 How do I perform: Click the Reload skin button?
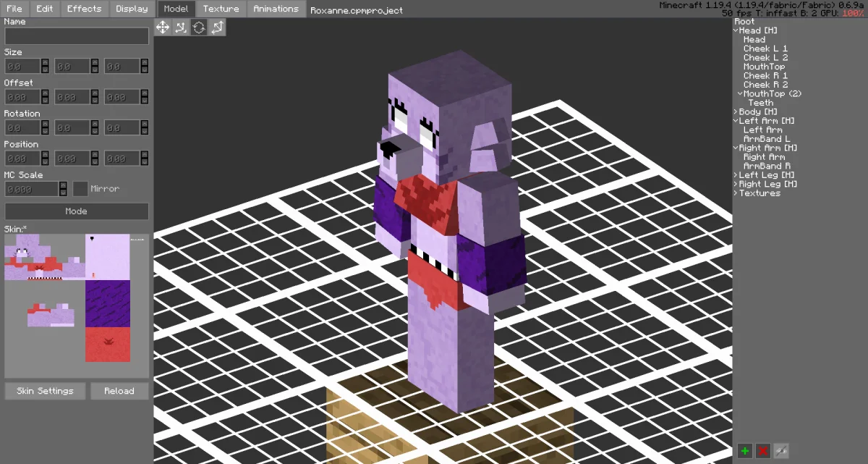119,391
